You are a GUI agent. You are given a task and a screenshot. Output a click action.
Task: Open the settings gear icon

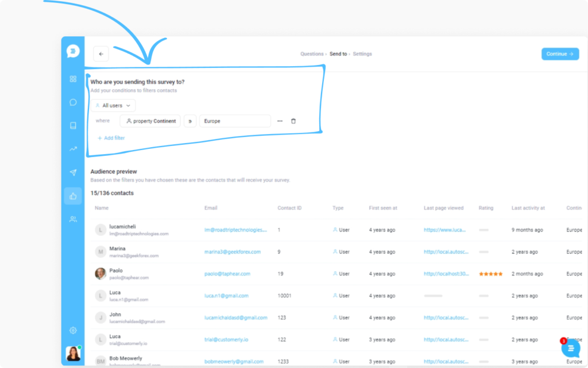click(x=73, y=331)
